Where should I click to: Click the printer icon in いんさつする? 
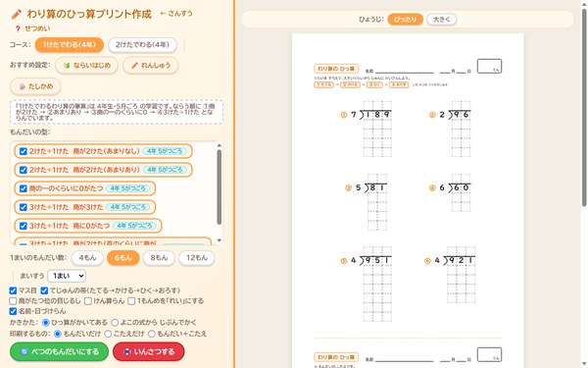coord(127,352)
